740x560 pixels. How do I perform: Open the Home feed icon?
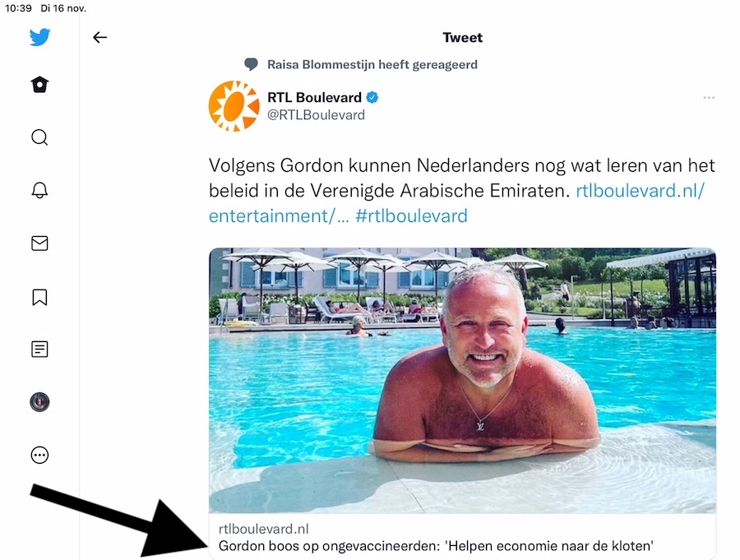click(39, 85)
